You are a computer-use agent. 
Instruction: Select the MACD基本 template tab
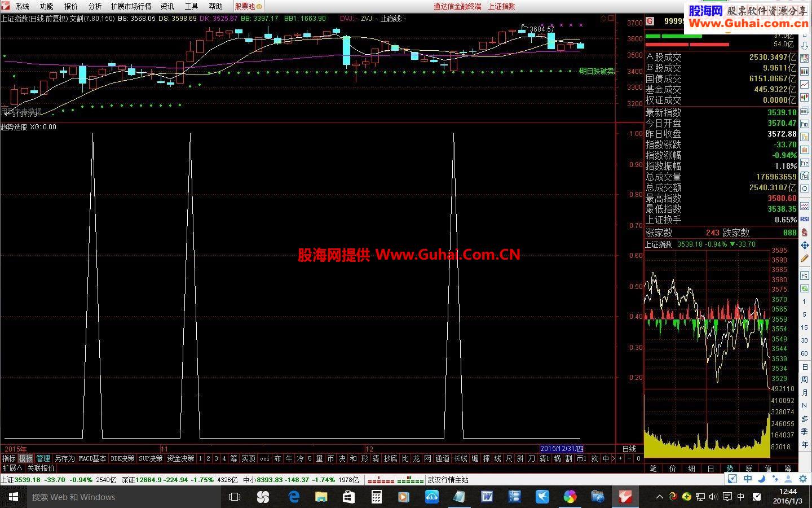[x=92, y=458]
